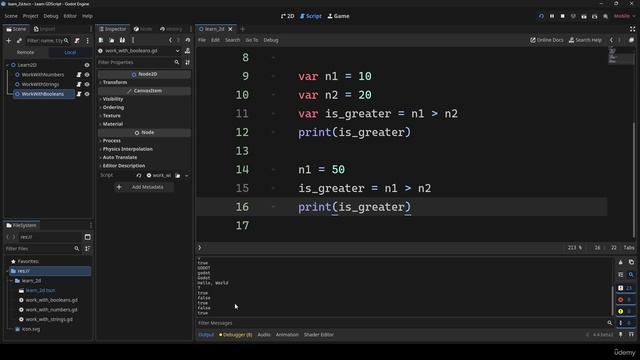Make script editor floating window
Image resolution: width=640 pixels, height=360 pixels.
631,40
